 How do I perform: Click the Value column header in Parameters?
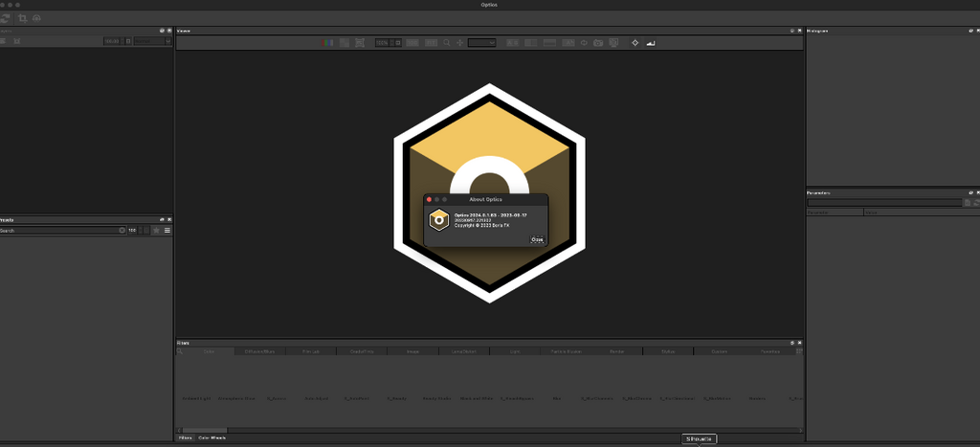pos(922,212)
